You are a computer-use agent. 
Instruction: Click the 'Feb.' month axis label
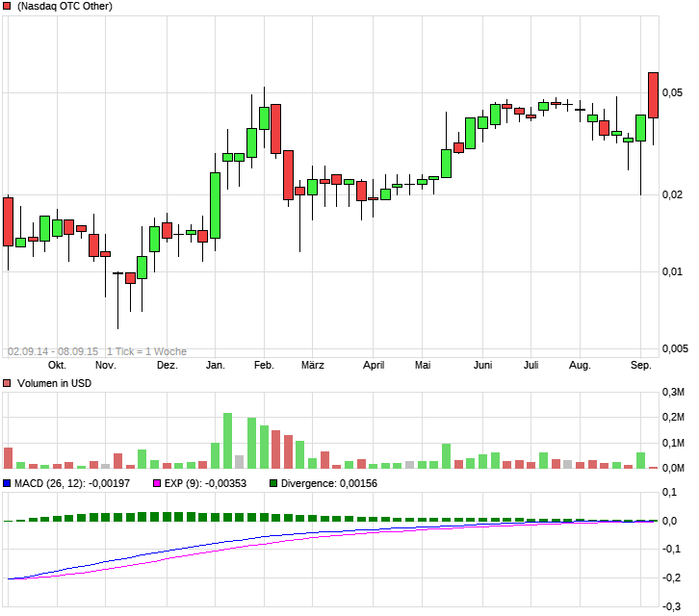[x=264, y=366]
